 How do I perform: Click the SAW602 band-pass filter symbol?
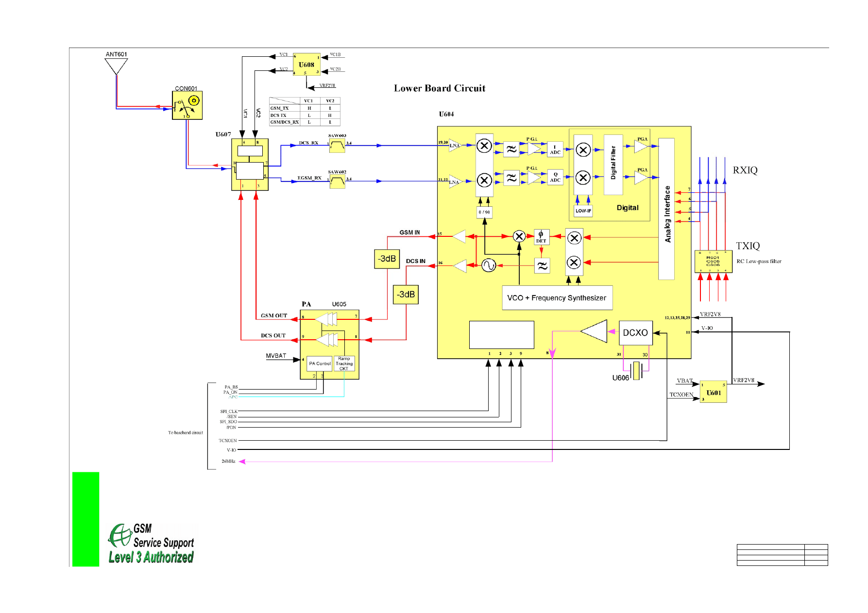coord(337,182)
